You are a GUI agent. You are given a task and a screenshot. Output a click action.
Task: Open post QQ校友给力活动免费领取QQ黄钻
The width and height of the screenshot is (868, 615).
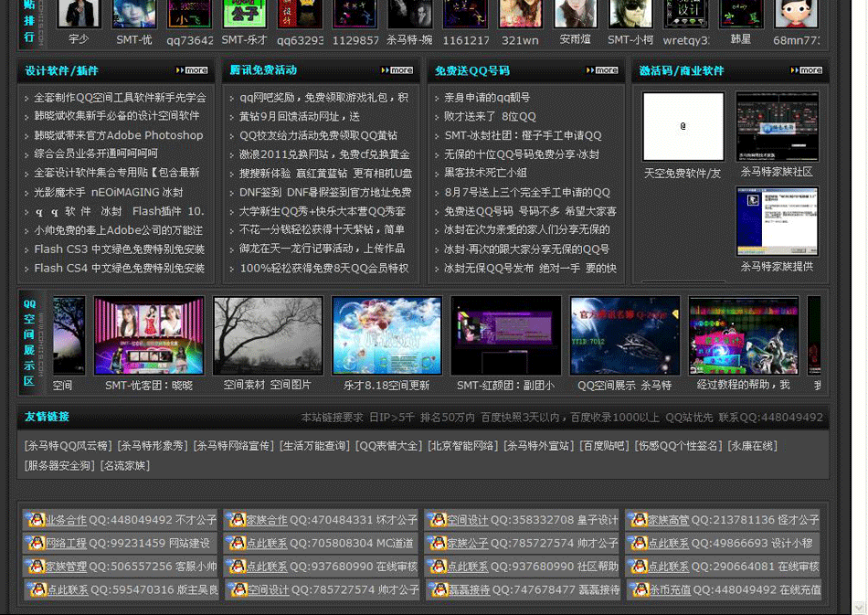tap(318, 135)
